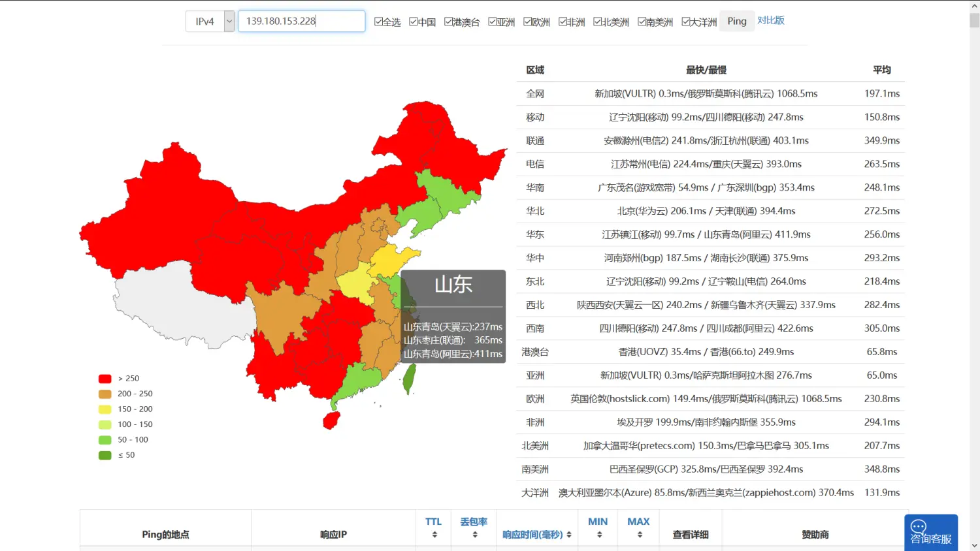Click Hainan island on the map

pos(332,420)
